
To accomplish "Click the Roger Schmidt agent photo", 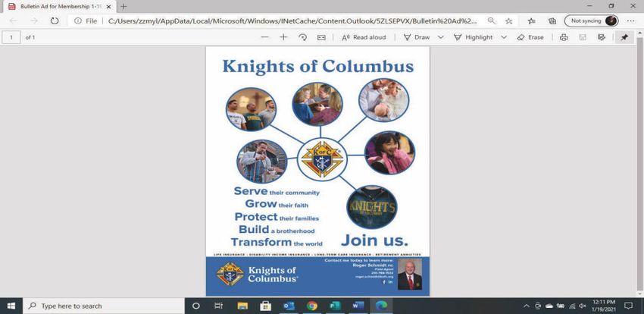I will tap(409, 275).
